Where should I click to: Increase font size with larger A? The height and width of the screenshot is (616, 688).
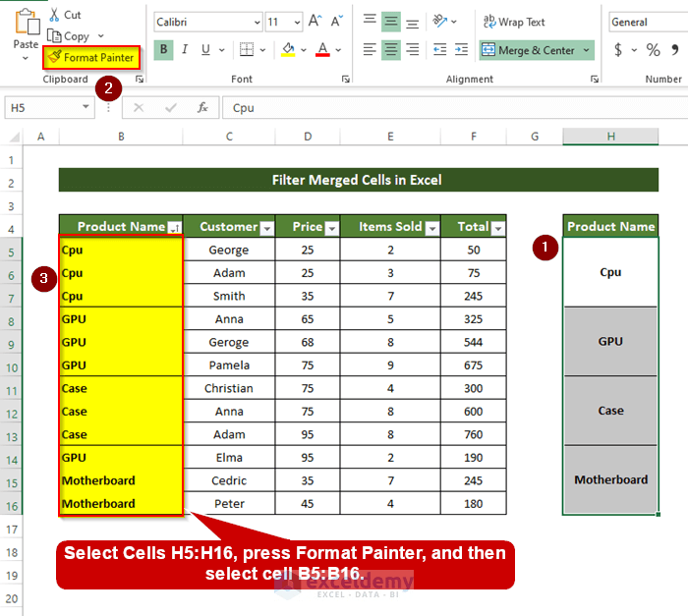pyautogui.click(x=315, y=21)
